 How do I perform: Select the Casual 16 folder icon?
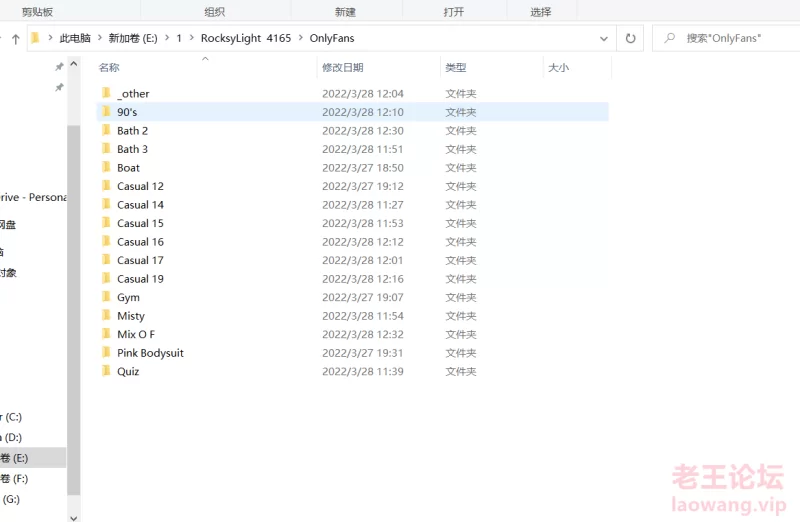tap(106, 241)
